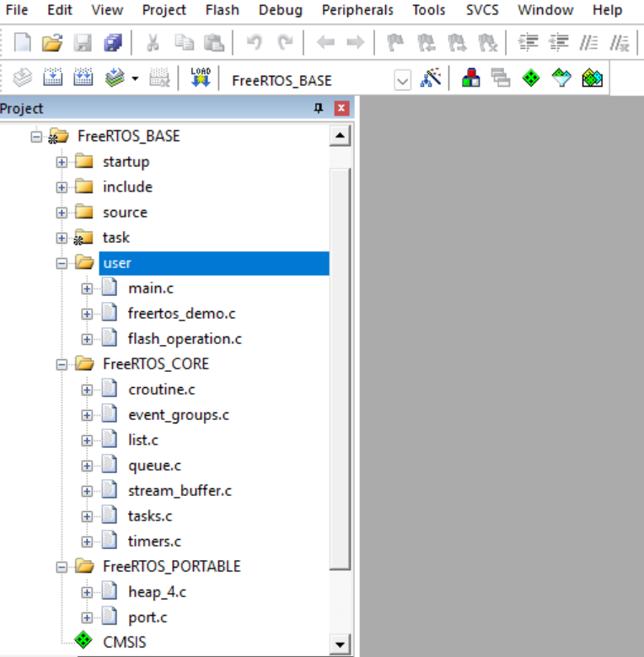The width and height of the screenshot is (644, 657).
Task: Expand the startup folder
Action: point(62,162)
